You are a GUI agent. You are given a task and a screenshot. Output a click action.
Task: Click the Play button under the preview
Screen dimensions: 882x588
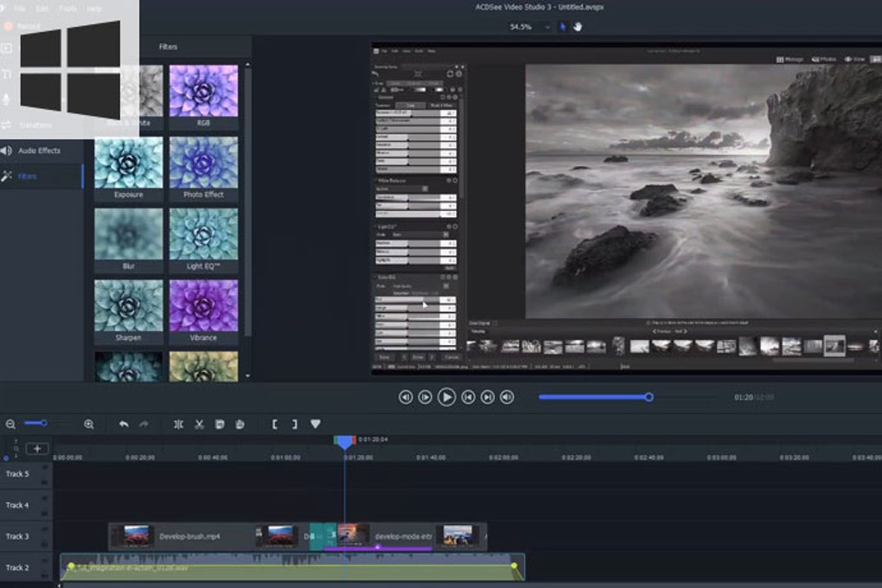click(446, 397)
